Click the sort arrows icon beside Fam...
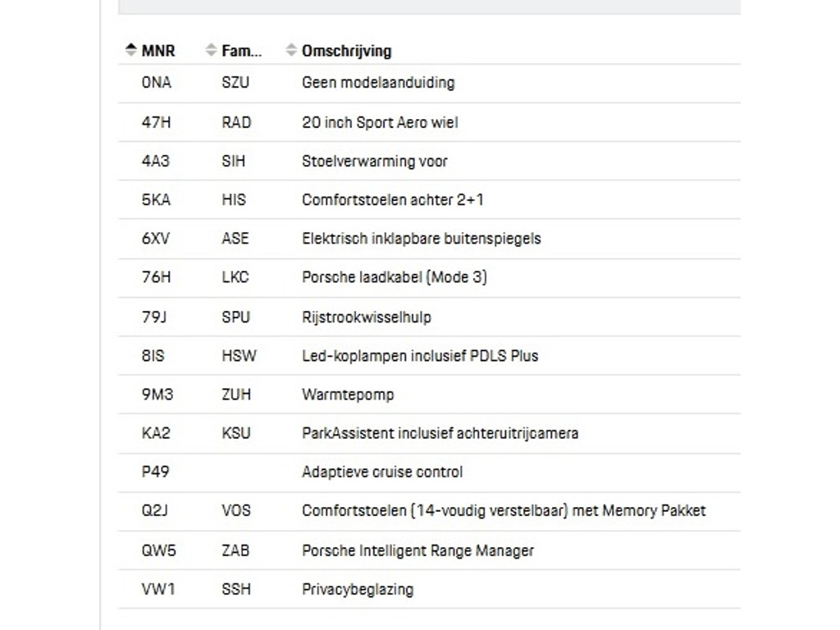This screenshot has width=840, height=630. pos(212,50)
